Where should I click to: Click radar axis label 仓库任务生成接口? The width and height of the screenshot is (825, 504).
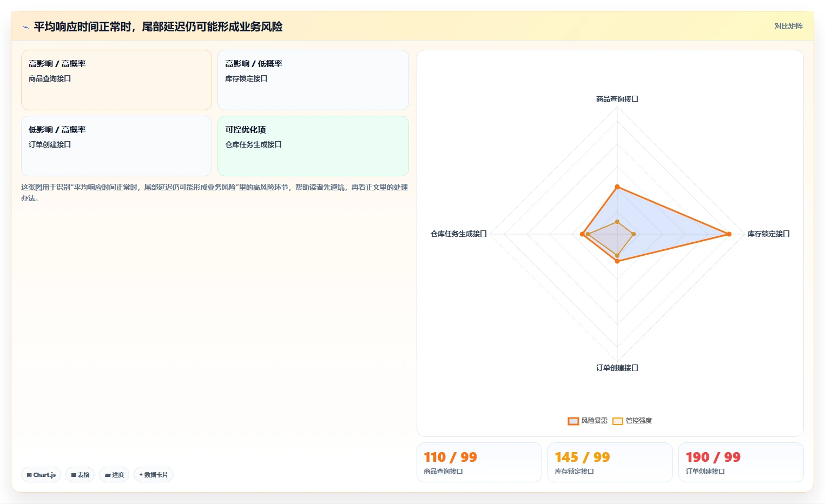pos(459,234)
